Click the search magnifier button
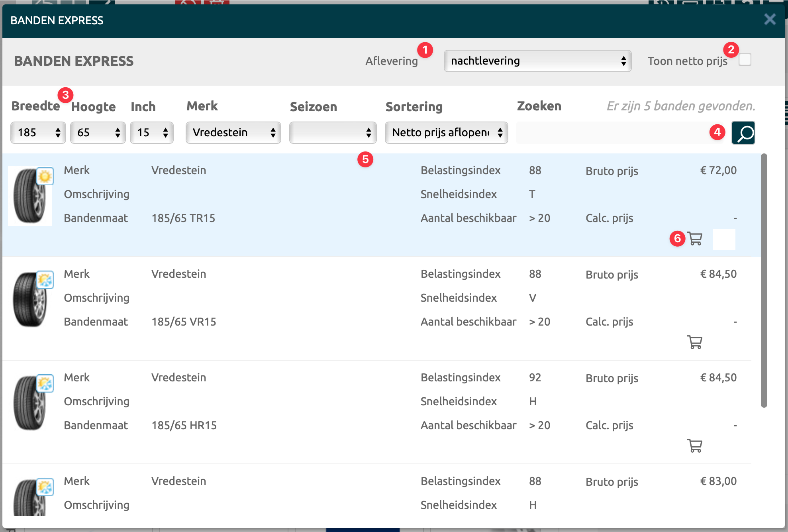 pos(743,133)
